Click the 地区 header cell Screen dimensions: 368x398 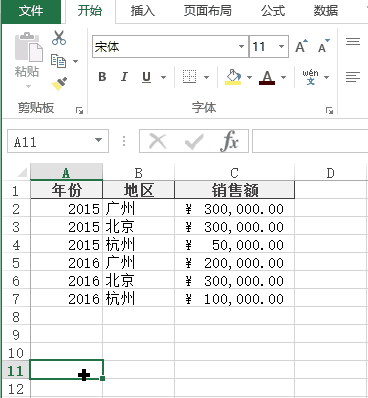click(138, 190)
